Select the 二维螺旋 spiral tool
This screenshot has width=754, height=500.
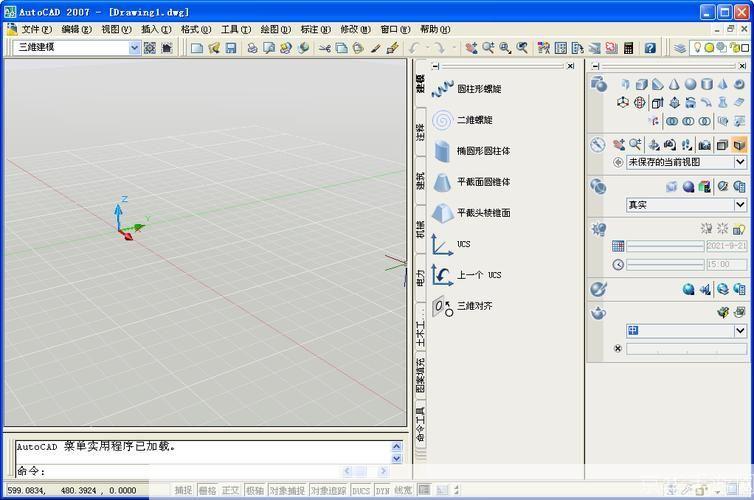462,120
